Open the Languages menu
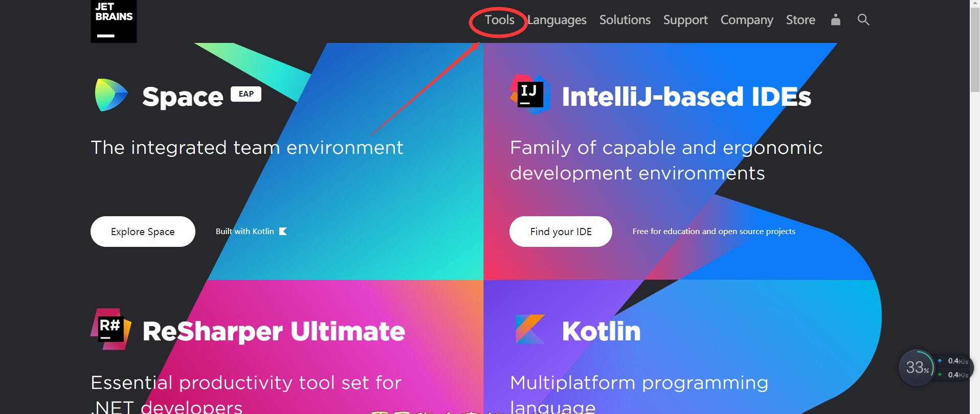 coord(557,20)
